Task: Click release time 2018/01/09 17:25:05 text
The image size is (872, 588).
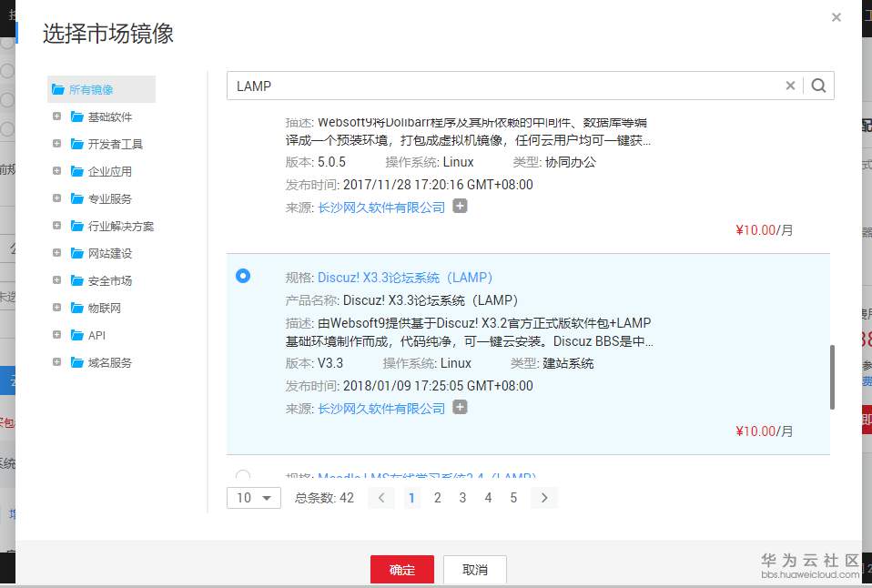Action: pyautogui.click(x=438, y=386)
